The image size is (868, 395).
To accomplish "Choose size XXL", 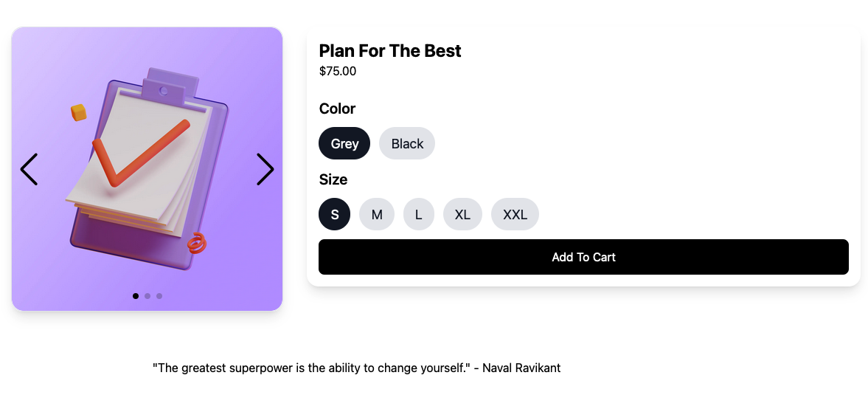I will 515,214.
